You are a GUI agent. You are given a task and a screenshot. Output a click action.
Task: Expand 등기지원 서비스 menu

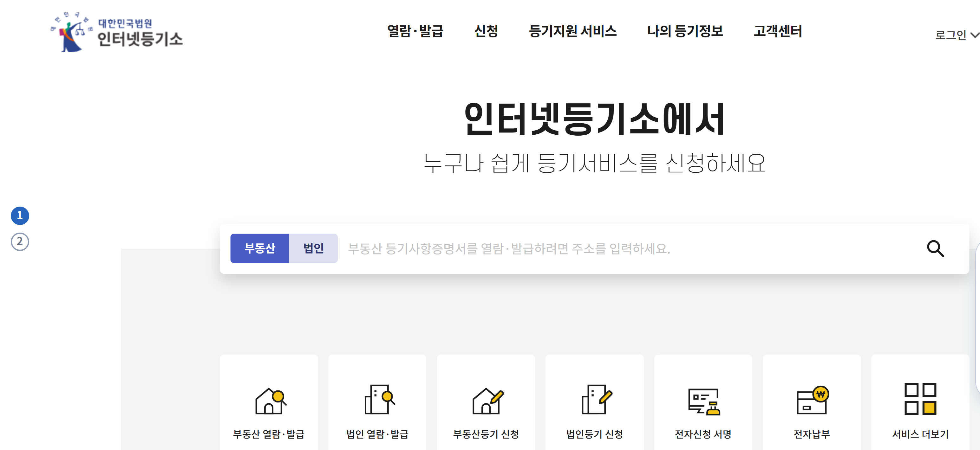click(x=572, y=31)
